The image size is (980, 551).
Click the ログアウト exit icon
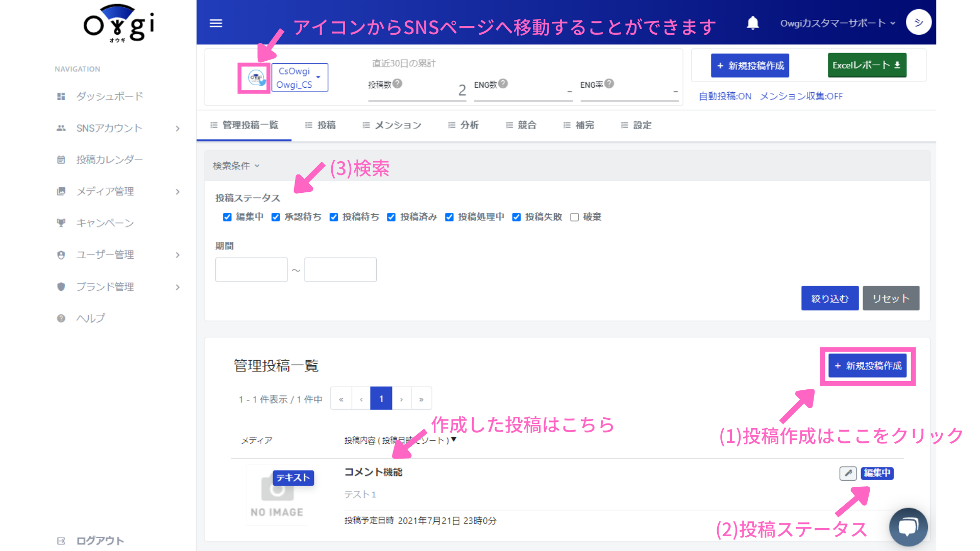[x=61, y=541]
